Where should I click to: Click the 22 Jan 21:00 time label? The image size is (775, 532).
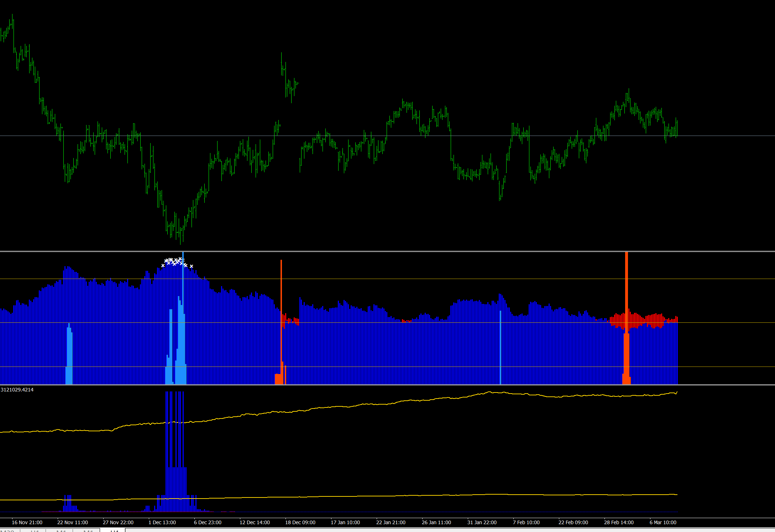[391, 522]
